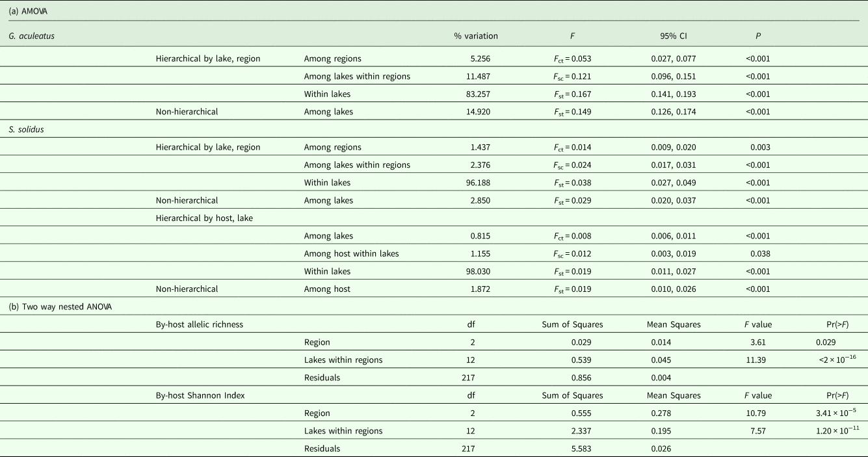
Task: Select the "By-host allelic richness" label
Action: tap(199, 324)
